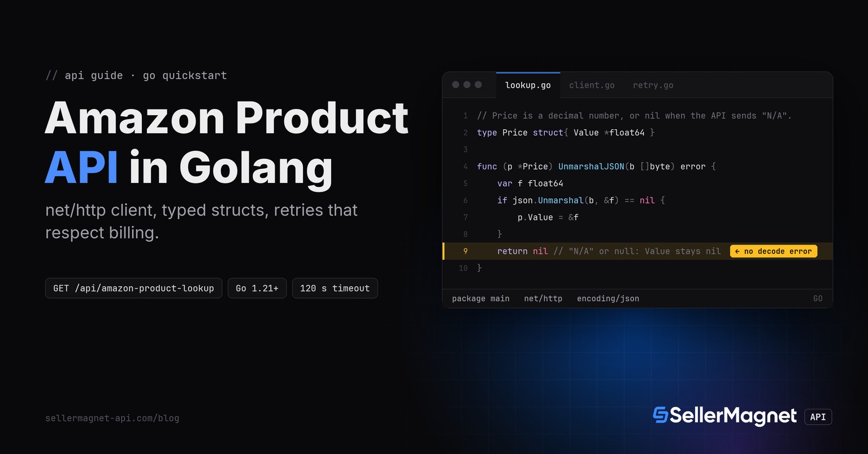Viewport: 868px width, 454px height.
Task: Click the SellerMagnet wordmark text
Action: tap(734, 416)
